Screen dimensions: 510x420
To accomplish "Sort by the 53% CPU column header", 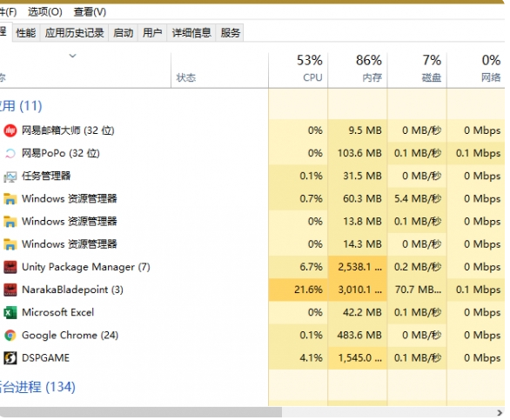I will pos(298,70).
